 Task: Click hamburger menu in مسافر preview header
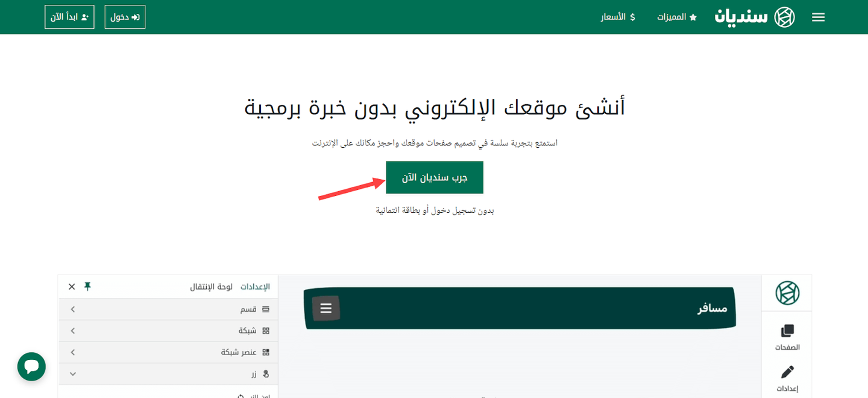point(326,308)
